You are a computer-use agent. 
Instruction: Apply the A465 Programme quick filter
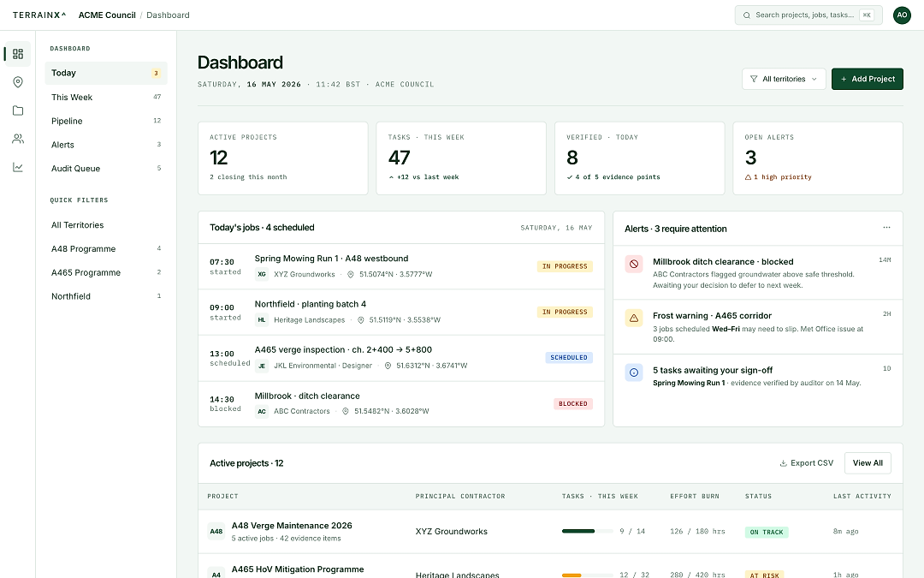click(106, 272)
